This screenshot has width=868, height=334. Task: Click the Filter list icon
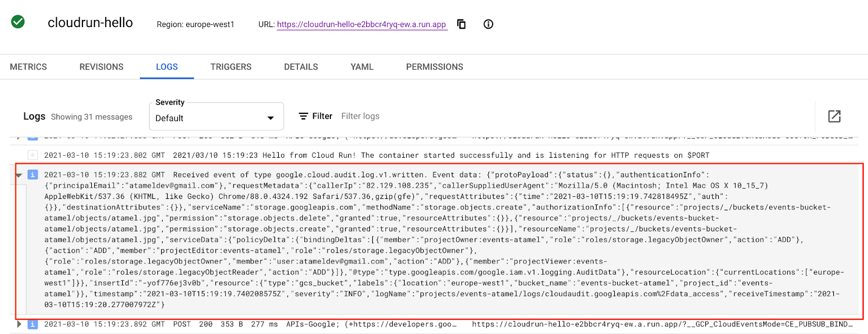click(x=303, y=116)
